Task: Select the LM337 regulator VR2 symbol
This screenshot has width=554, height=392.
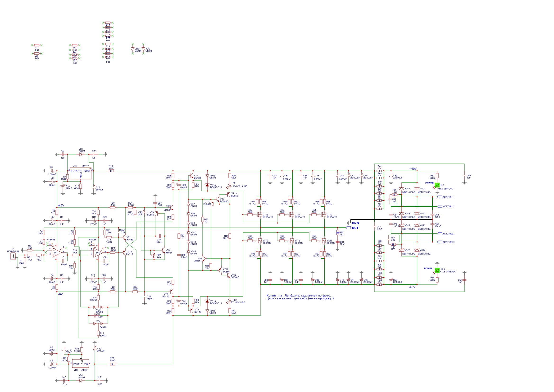Action: (x=81, y=364)
